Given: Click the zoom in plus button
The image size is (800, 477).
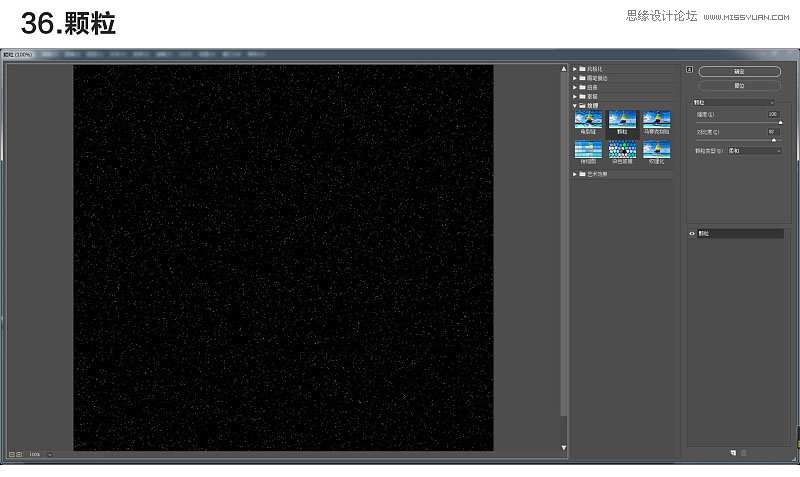Looking at the screenshot, I should (x=19, y=454).
